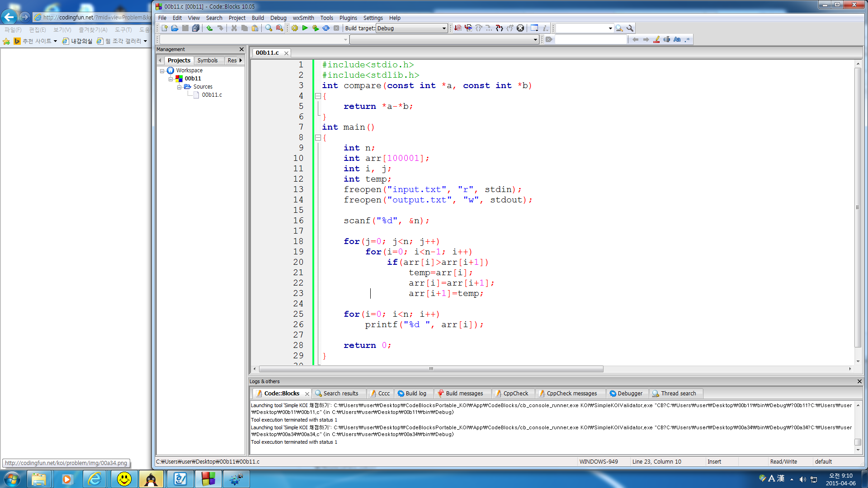Switch to the Symbols tab
The height and width of the screenshot is (488, 868).
(208, 61)
